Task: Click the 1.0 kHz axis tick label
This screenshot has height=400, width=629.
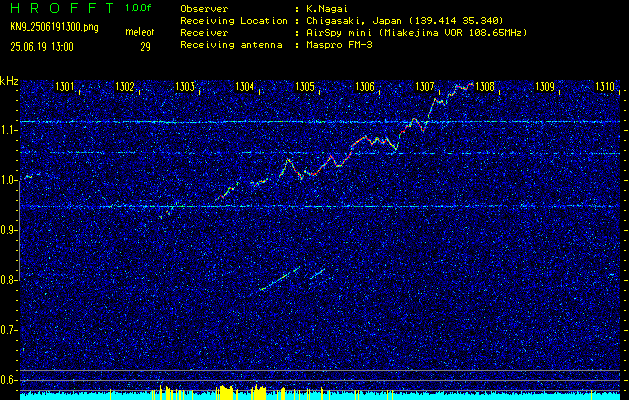Action: tap(7, 181)
